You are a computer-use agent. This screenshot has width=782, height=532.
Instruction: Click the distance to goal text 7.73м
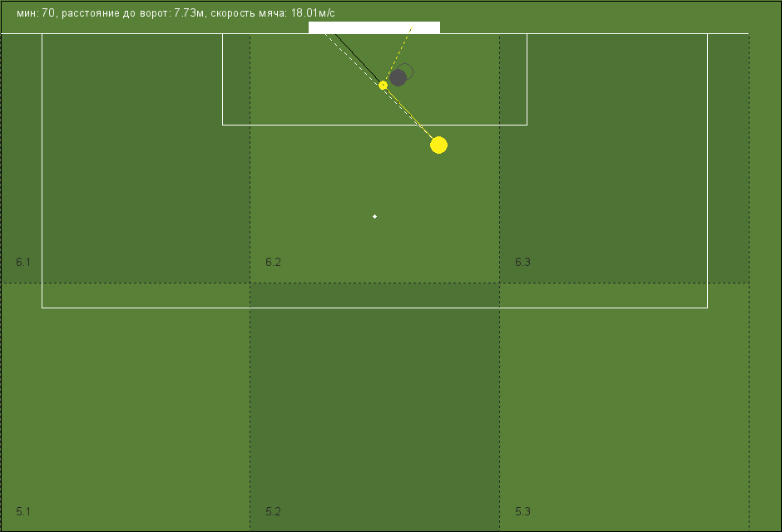[189, 13]
